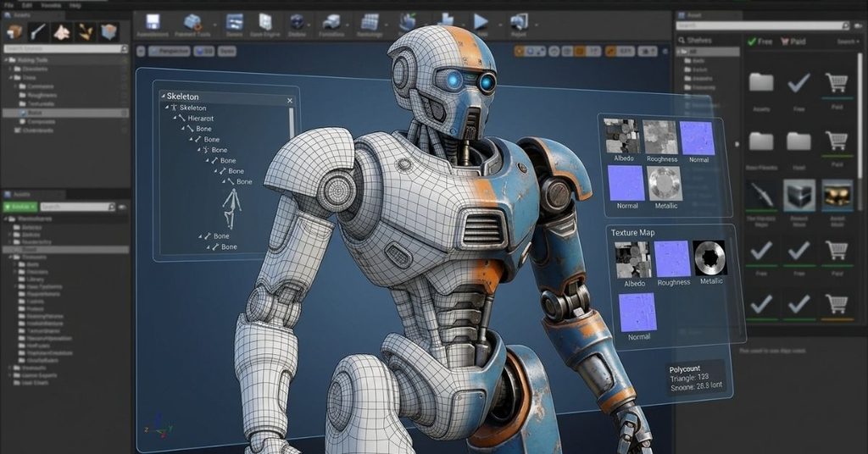Toggle the Lit view mode button
Screen dimensions: 868x454
click(204, 51)
